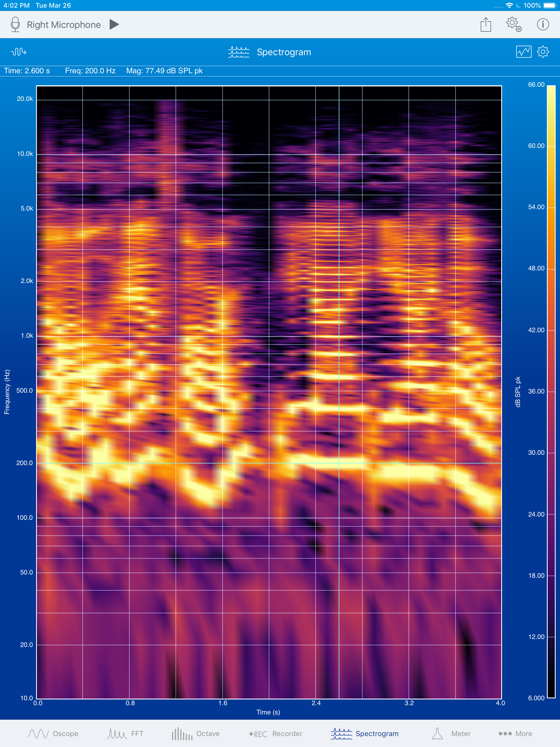Expand the More menu

(x=515, y=734)
